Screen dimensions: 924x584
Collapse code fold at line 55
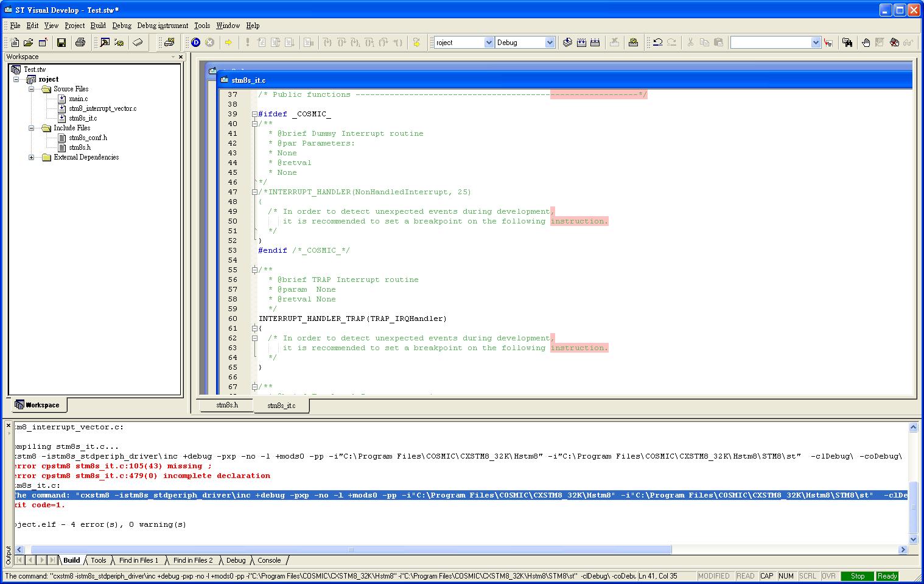tap(254, 270)
